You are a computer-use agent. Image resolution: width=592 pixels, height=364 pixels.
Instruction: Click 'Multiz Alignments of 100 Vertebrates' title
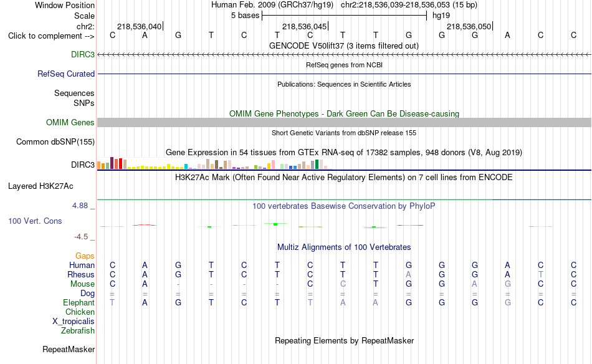coord(344,247)
